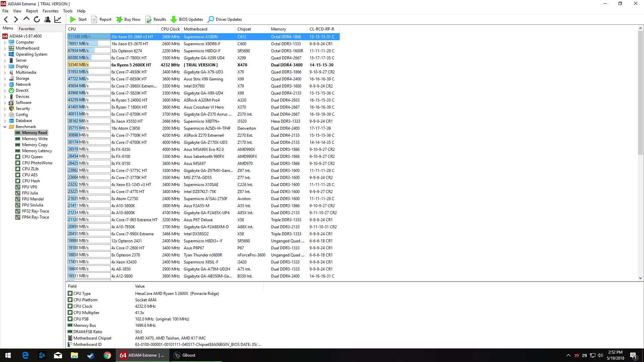Open GBoost from the taskbar
The height and width of the screenshot is (362, 644).
[196, 355]
